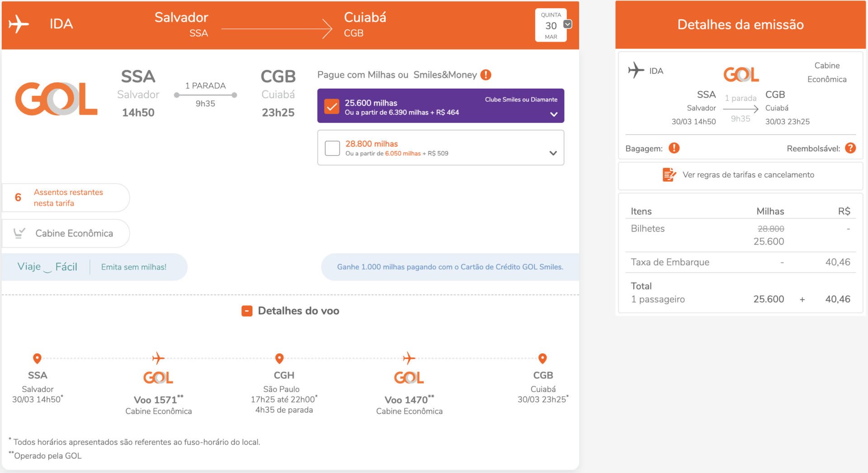Click the 6 Assentos restantes badge
The height and width of the screenshot is (473, 868).
(x=66, y=198)
